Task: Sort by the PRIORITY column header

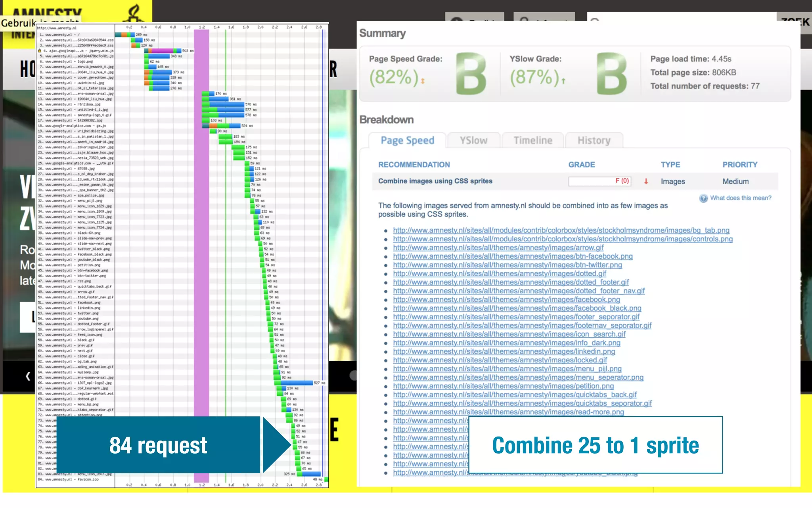Action: click(739, 165)
